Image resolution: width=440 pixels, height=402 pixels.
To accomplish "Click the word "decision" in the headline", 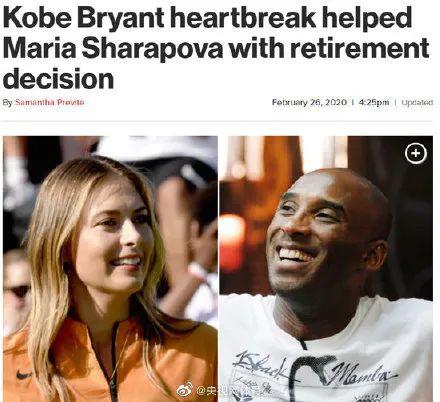I will pyautogui.click(x=59, y=78).
